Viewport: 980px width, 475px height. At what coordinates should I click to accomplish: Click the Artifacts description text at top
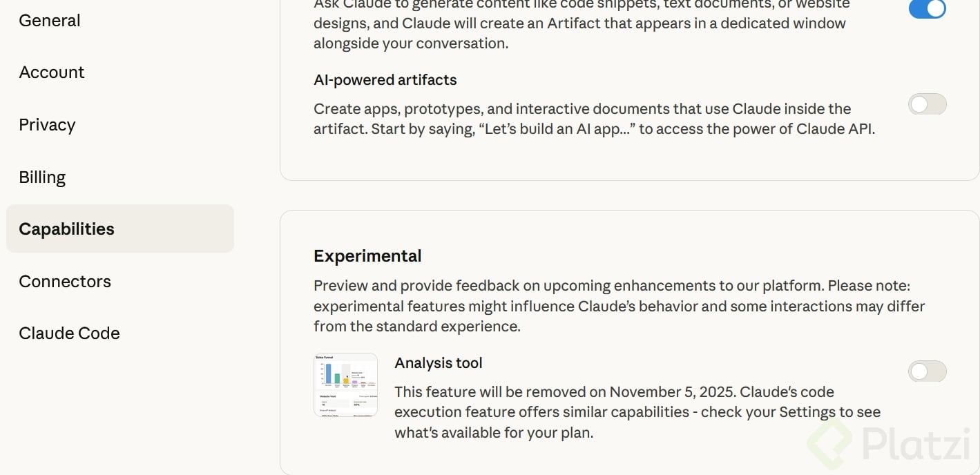[580, 24]
